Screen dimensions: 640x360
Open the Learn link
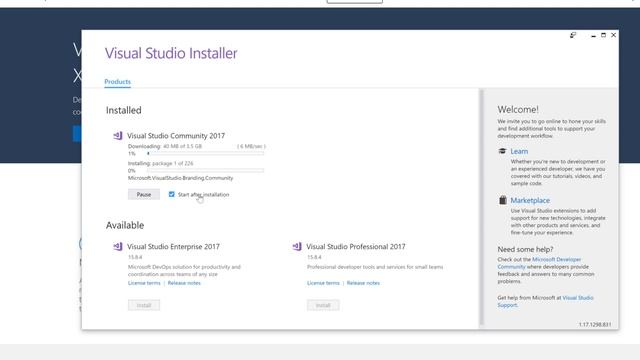[x=519, y=151]
